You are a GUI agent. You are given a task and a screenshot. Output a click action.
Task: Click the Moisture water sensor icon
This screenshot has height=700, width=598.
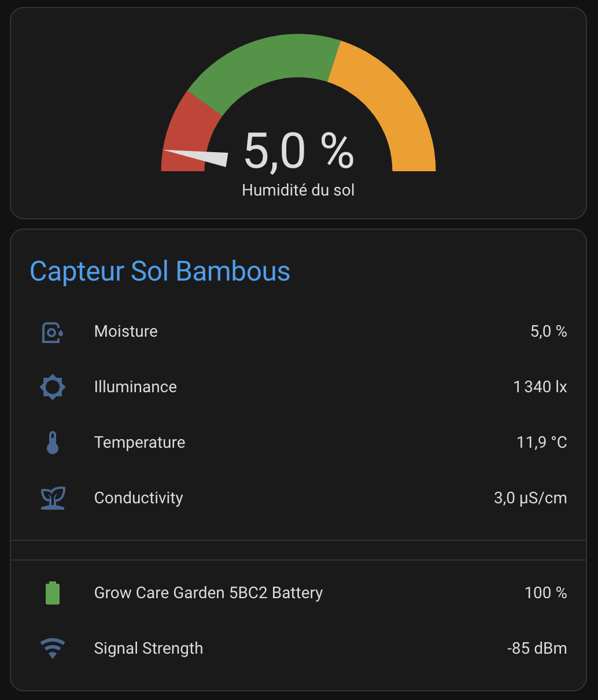(x=52, y=332)
